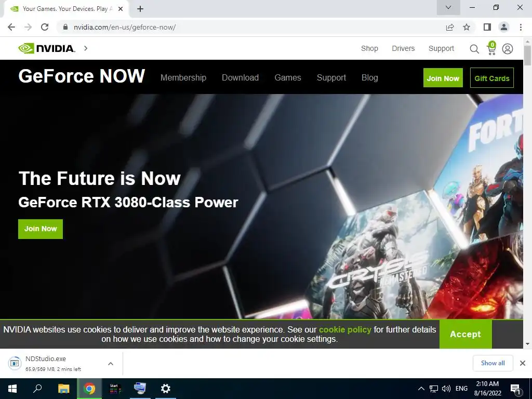Open the Blog menu item

click(x=370, y=78)
